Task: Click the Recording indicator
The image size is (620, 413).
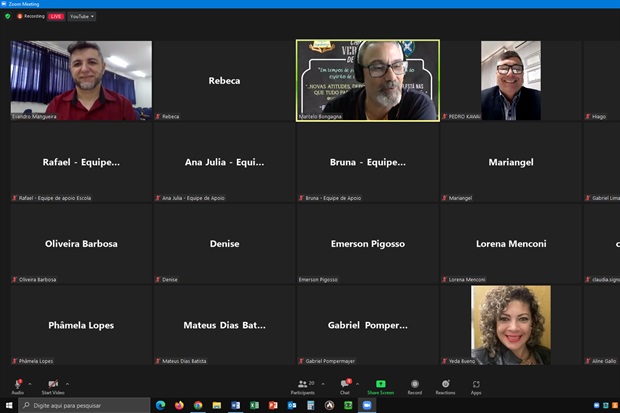Action: tap(31, 16)
